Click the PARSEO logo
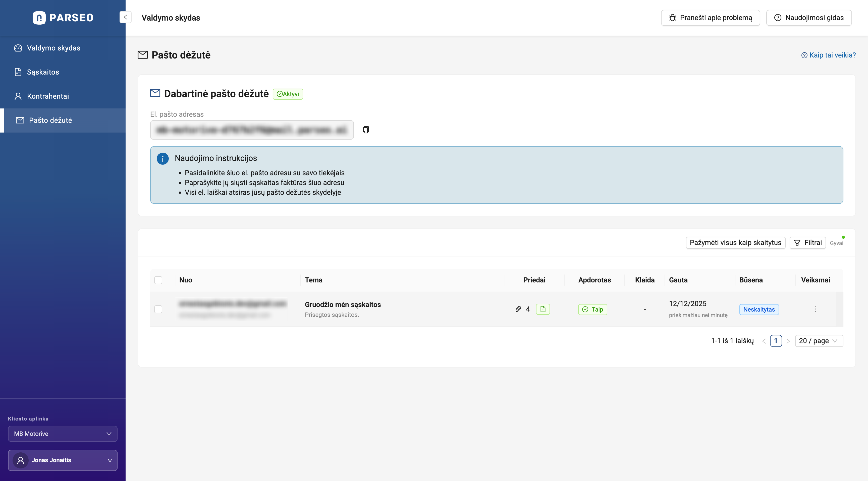The image size is (868, 481). click(x=63, y=18)
